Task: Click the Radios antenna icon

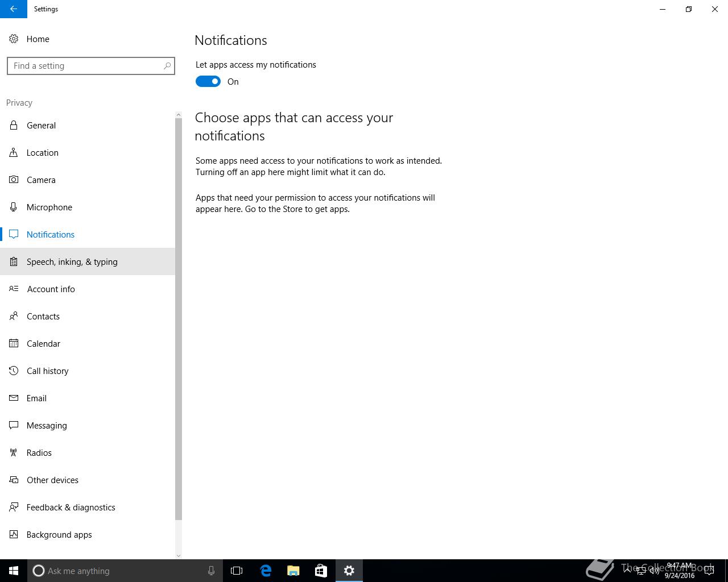Action: click(x=14, y=452)
